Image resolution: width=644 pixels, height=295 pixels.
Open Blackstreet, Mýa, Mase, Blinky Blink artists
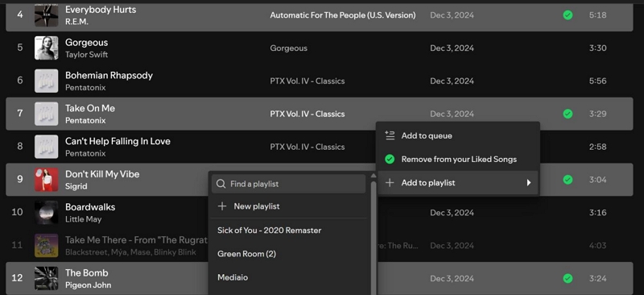point(130,252)
